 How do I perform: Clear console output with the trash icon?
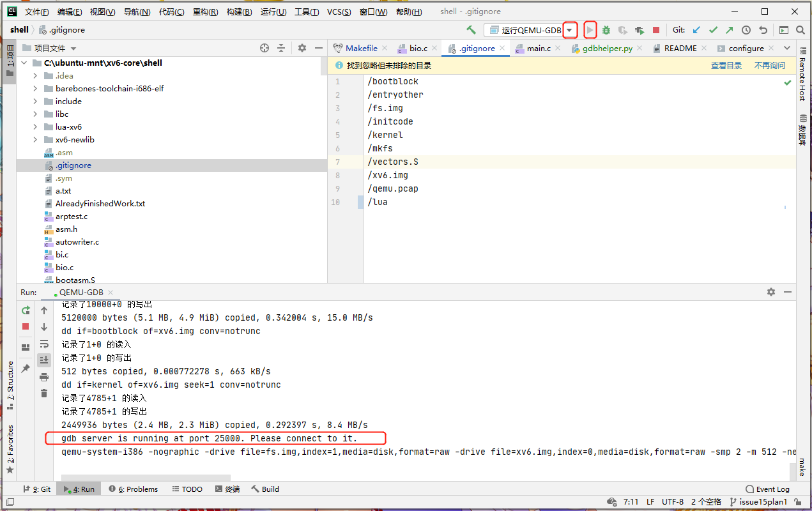pyautogui.click(x=44, y=393)
